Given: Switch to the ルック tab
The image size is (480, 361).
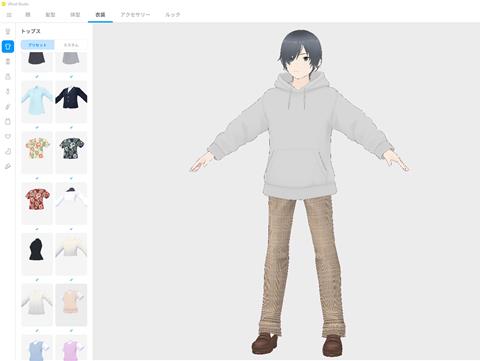Looking at the screenshot, I should pos(173,15).
